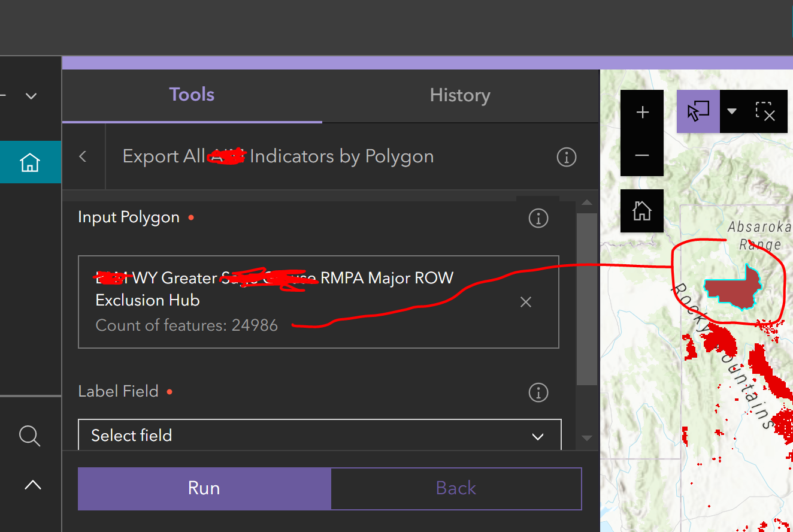Remove the RMPA Major ROW Exclusion Hub input
Screen dimensions: 793x532
click(x=525, y=302)
